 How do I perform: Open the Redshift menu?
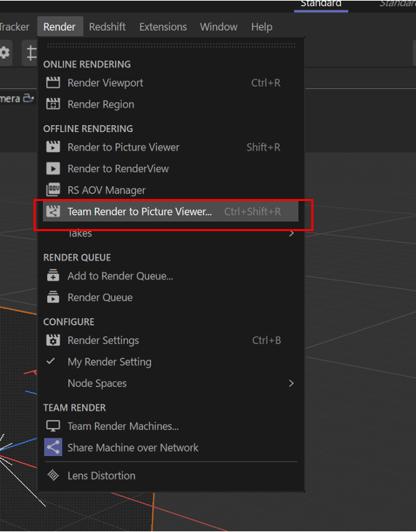pos(107,27)
